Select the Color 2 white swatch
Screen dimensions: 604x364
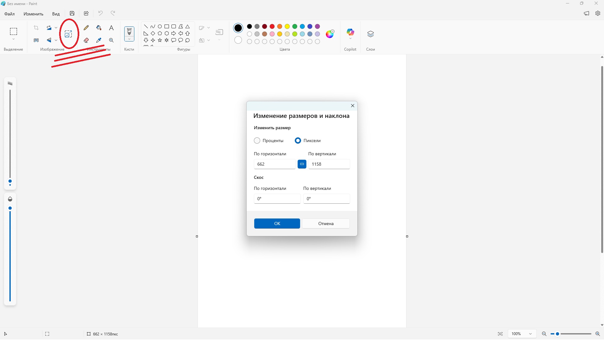coord(238,40)
